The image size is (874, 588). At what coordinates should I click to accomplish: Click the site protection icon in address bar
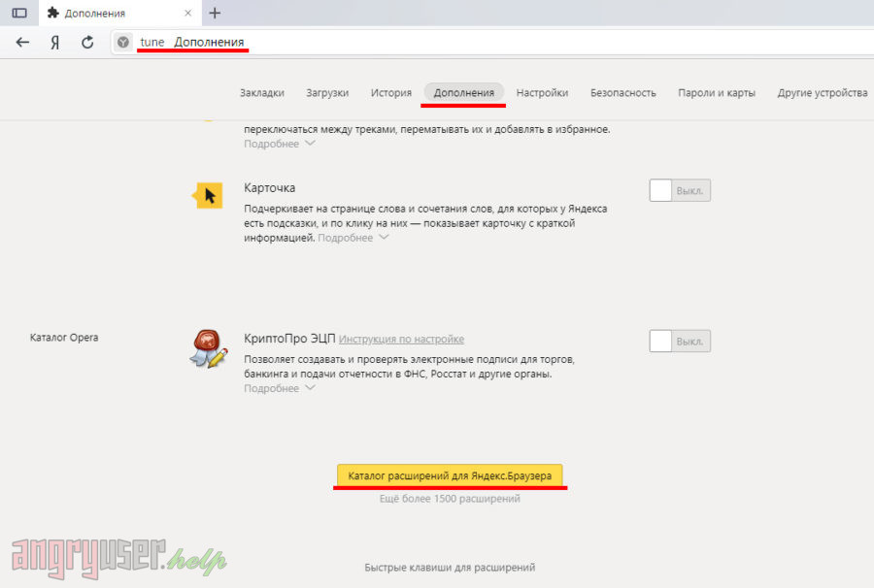123,43
